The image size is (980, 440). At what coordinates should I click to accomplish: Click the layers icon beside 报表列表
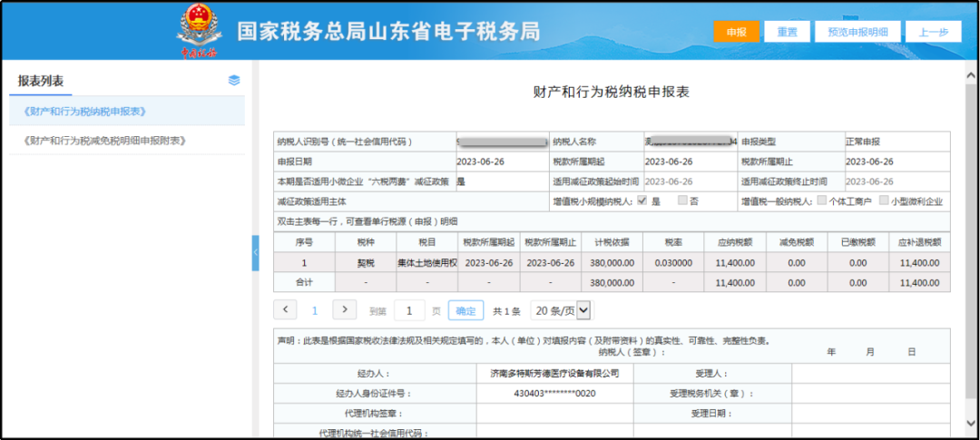pos(234,80)
